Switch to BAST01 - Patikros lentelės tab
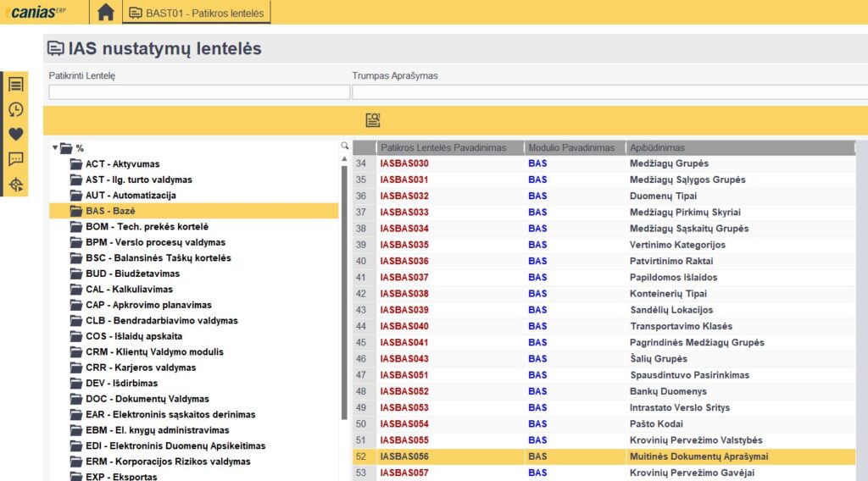 pos(197,13)
